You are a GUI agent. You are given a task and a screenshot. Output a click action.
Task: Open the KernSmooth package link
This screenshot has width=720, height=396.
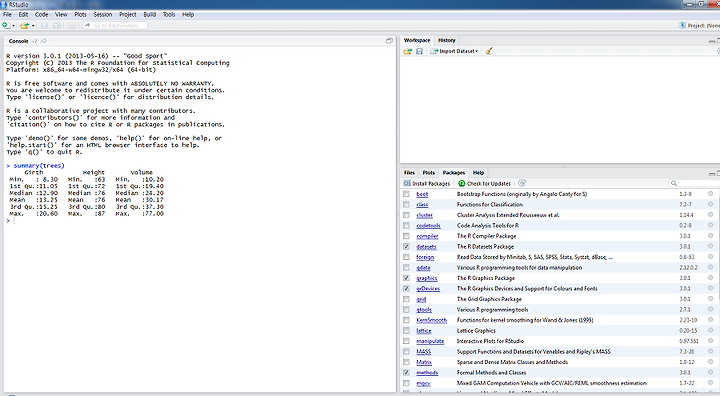point(431,320)
